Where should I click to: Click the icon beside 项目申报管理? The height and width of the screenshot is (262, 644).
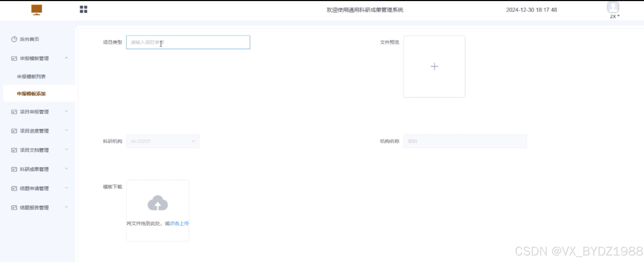click(14, 112)
